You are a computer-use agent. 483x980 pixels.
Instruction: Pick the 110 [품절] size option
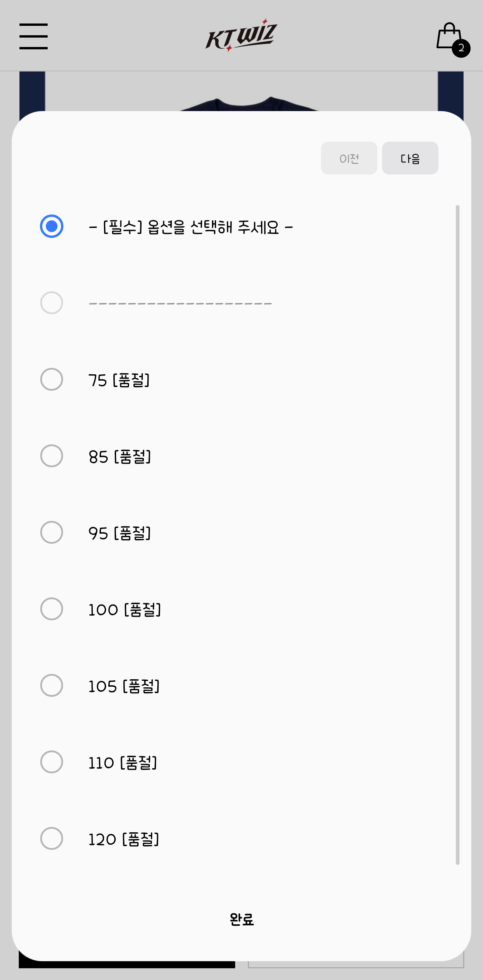coord(52,762)
